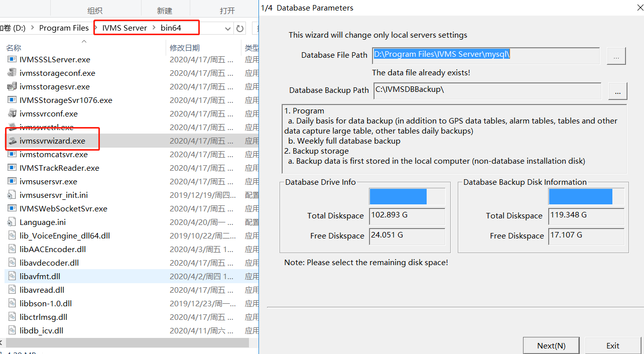The width and height of the screenshot is (644, 354).
Task: Sort files by 类型 column header
Action: click(250, 48)
